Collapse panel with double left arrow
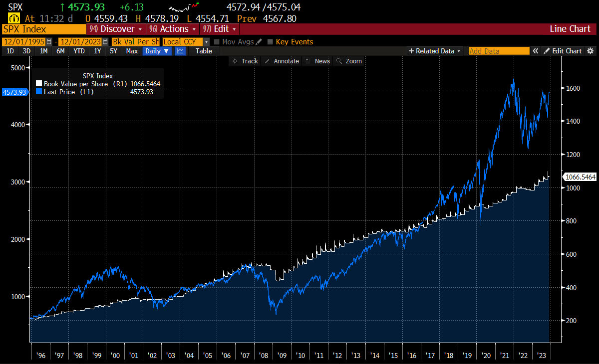 pyautogui.click(x=535, y=51)
